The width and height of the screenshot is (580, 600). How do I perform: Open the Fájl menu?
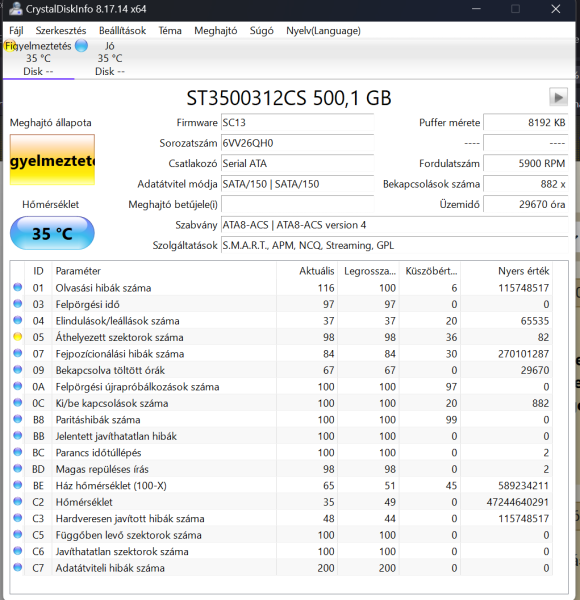(16, 31)
